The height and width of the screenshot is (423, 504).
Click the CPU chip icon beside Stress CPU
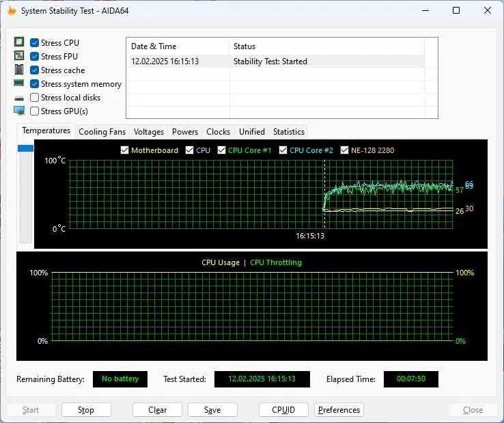[19, 42]
